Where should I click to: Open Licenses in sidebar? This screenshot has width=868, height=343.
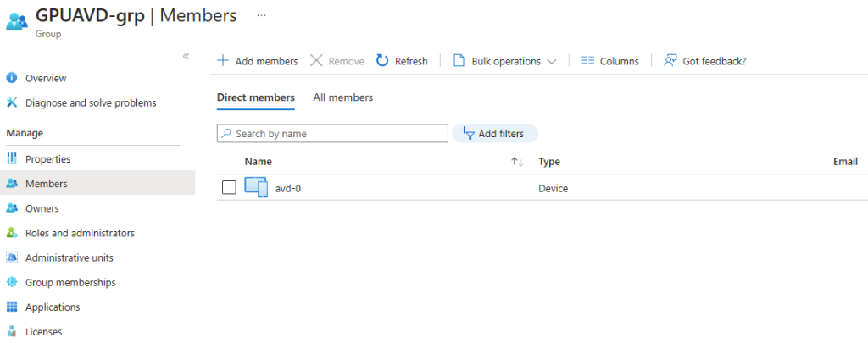tap(44, 332)
